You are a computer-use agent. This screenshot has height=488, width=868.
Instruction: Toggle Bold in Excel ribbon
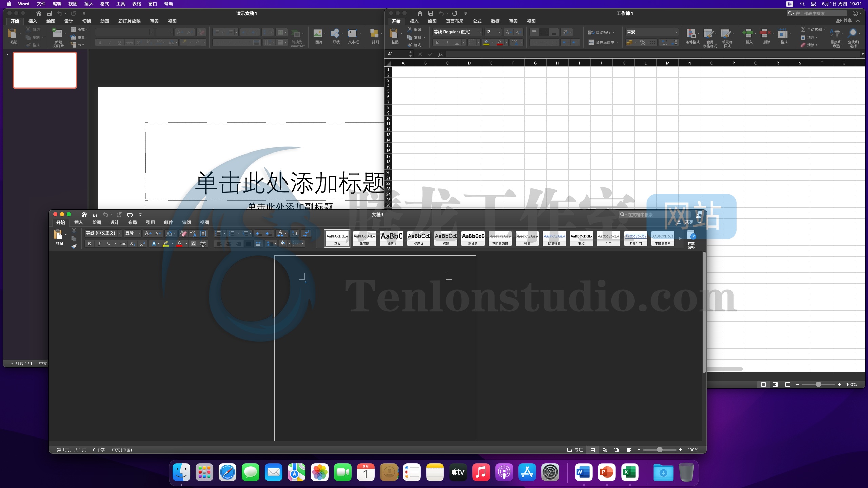[x=437, y=42]
